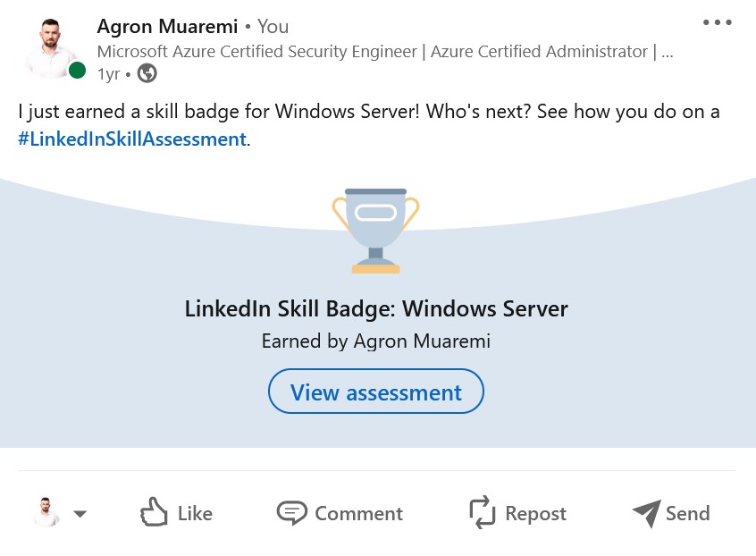Viewport: 756px width, 556px height.
Task: Expand the react-as identity dropdown arrow
Action: click(80, 514)
